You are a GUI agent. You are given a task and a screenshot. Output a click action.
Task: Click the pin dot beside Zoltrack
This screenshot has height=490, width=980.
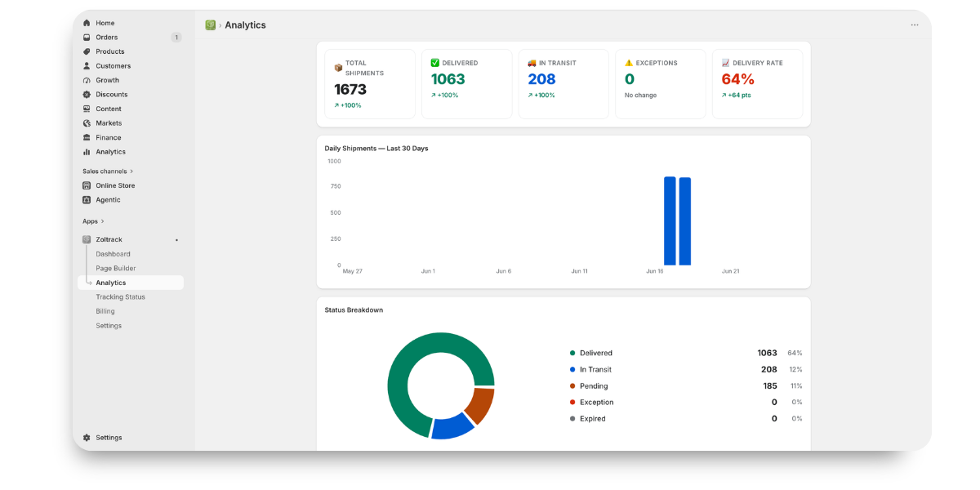(176, 240)
